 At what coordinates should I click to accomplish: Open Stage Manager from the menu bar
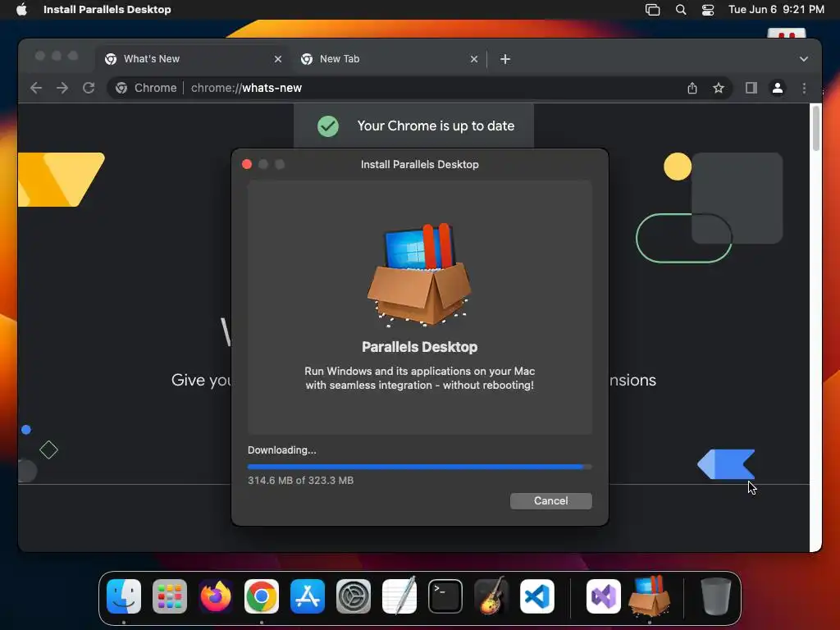click(652, 10)
